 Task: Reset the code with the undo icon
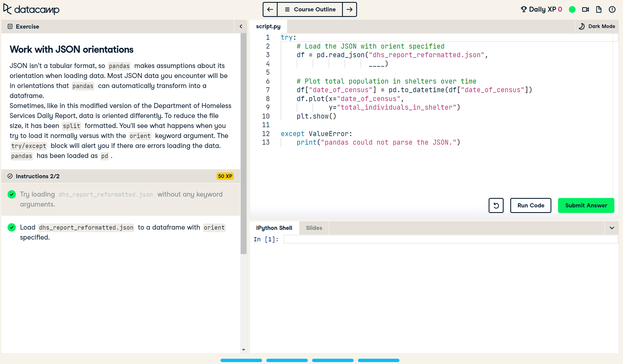click(x=496, y=205)
